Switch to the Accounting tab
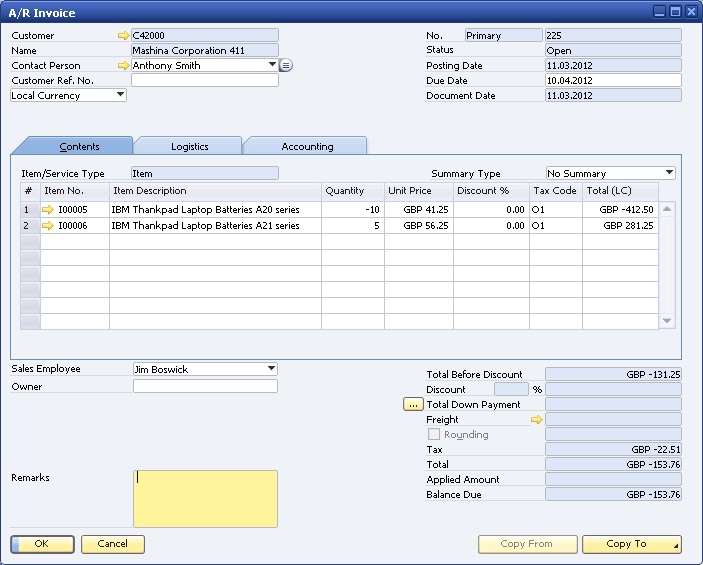The height and width of the screenshot is (565, 703). pyautogui.click(x=307, y=147)
